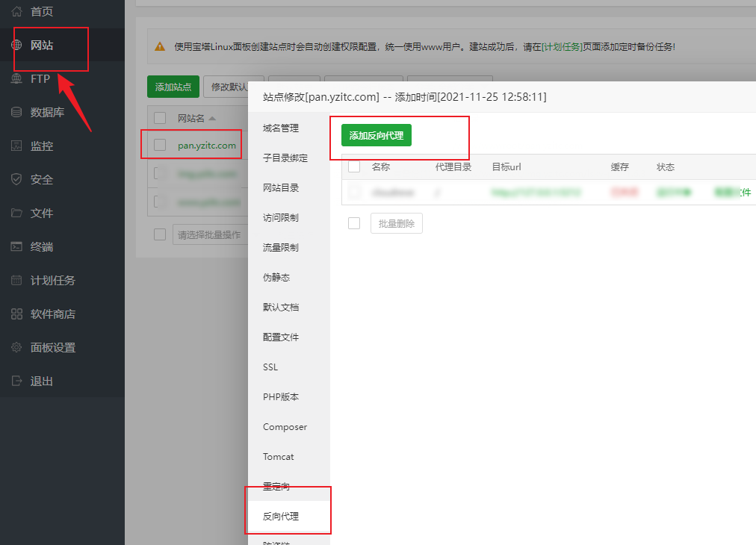The width and height of the screenshot is (756, 545).
Task: Toggle select-all checkbox in 网站名 header
Action: tap(160, 118)
